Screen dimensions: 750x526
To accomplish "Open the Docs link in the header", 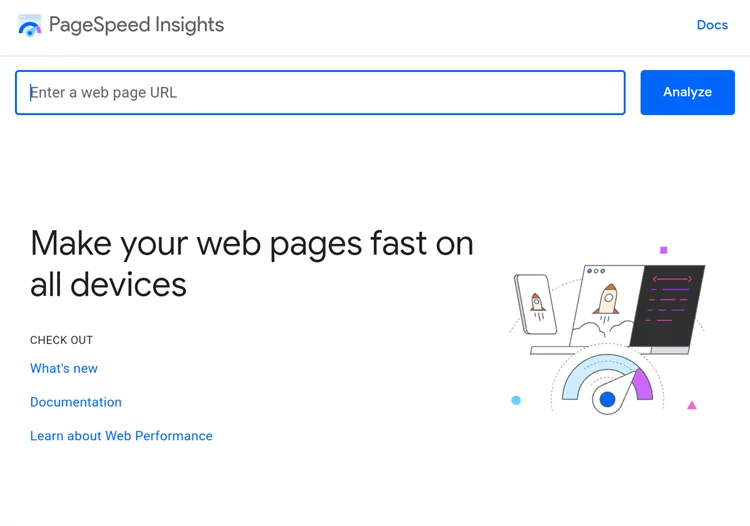I will pos(712,25).
